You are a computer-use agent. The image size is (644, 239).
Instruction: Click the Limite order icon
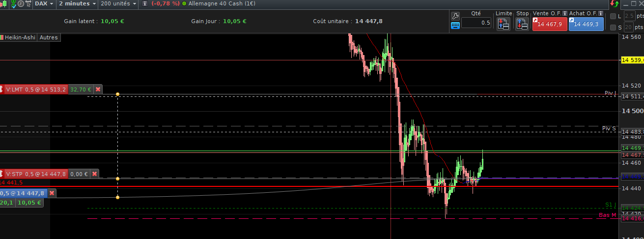504,24
